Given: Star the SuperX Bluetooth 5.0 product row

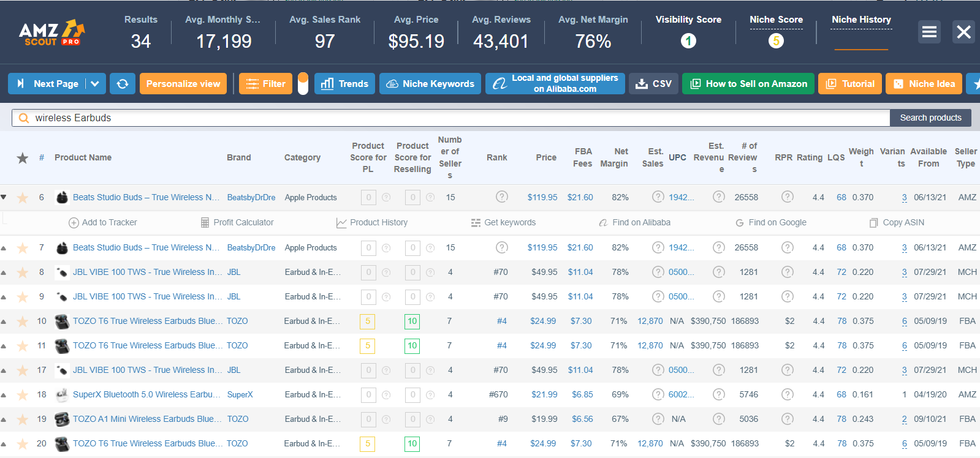Looking at the screenshot, I should [x=23, y=395].
